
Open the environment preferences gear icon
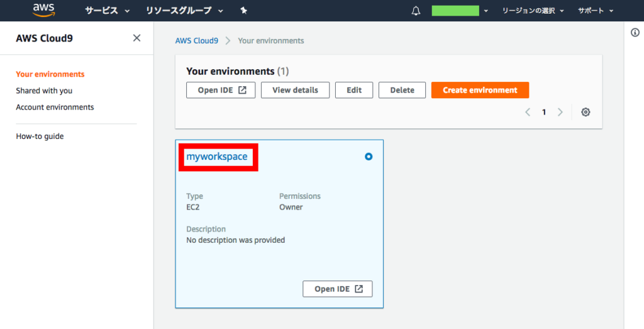pyautogui.click(x=586, y=112)
